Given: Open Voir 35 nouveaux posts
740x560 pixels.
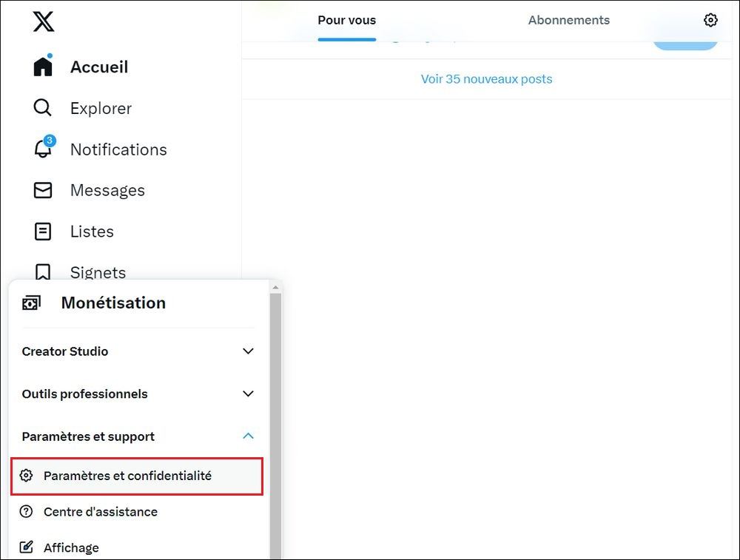Looking at the screenshot, I should tap(486, 78).
